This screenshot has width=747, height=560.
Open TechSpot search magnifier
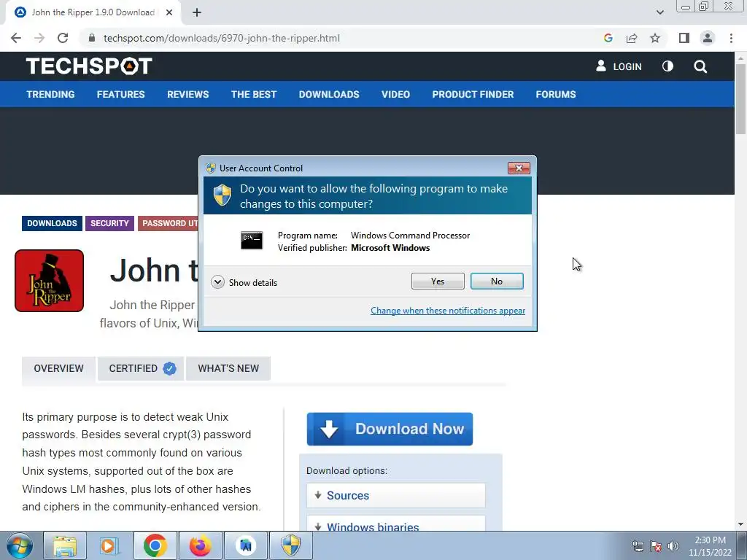click(700, 66)
